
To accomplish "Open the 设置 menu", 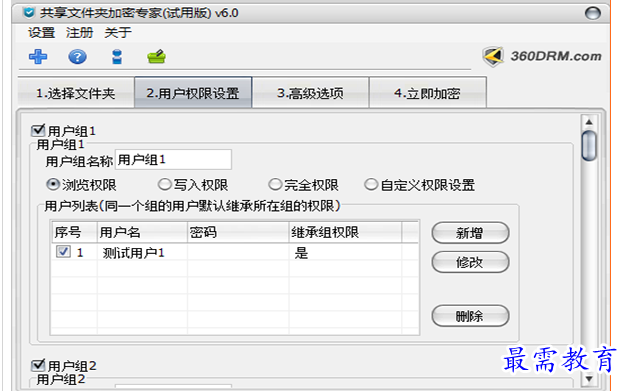I will click(41, 33).
